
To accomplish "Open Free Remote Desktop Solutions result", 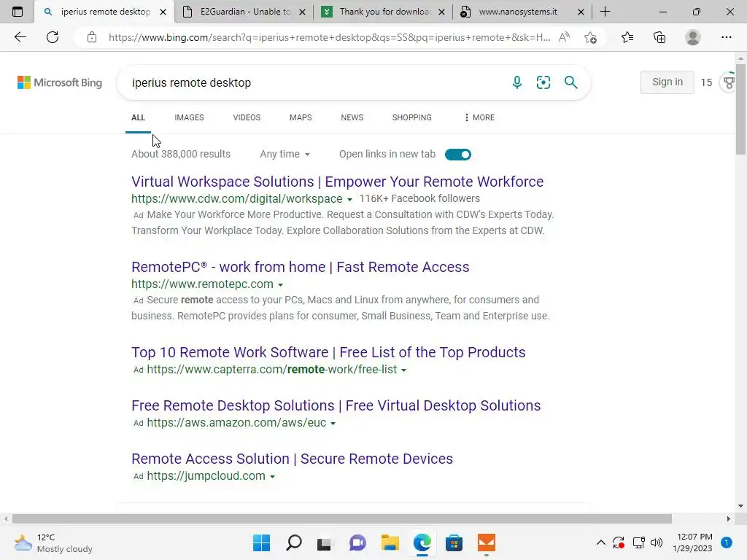I will 336,405.
